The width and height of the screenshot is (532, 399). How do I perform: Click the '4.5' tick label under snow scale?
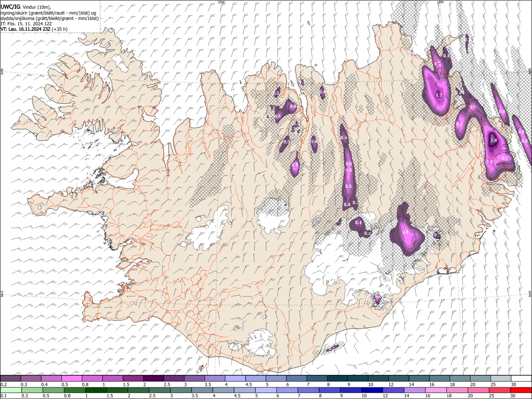(249, 384)
